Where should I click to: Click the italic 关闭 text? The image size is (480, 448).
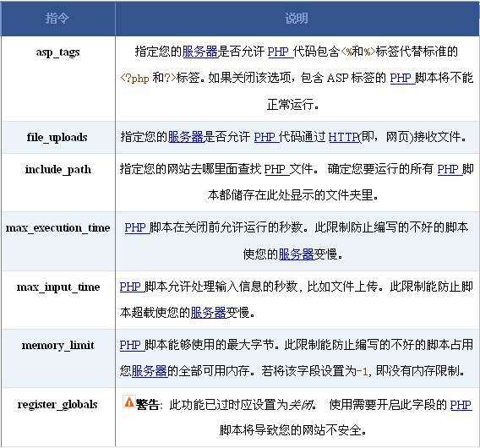[x=301, y=405]
